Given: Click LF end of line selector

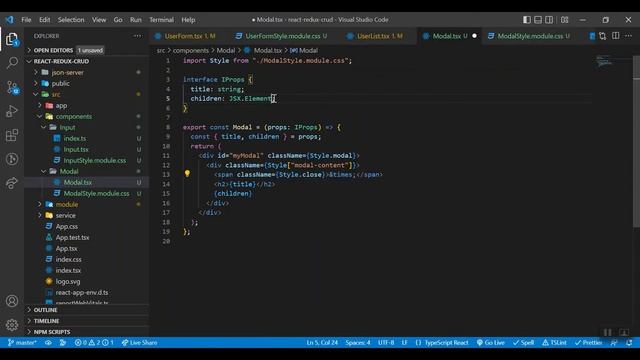Looking at the screenshot, I should click(x=404, y=342).
